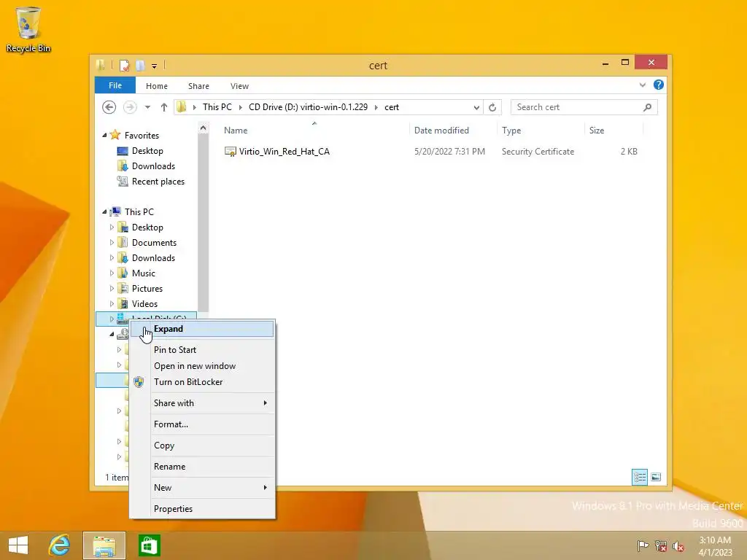Viewport: 747px width, 560px height.
Task: Expand the Desktop node under This PC
Action: pos(112,227)
